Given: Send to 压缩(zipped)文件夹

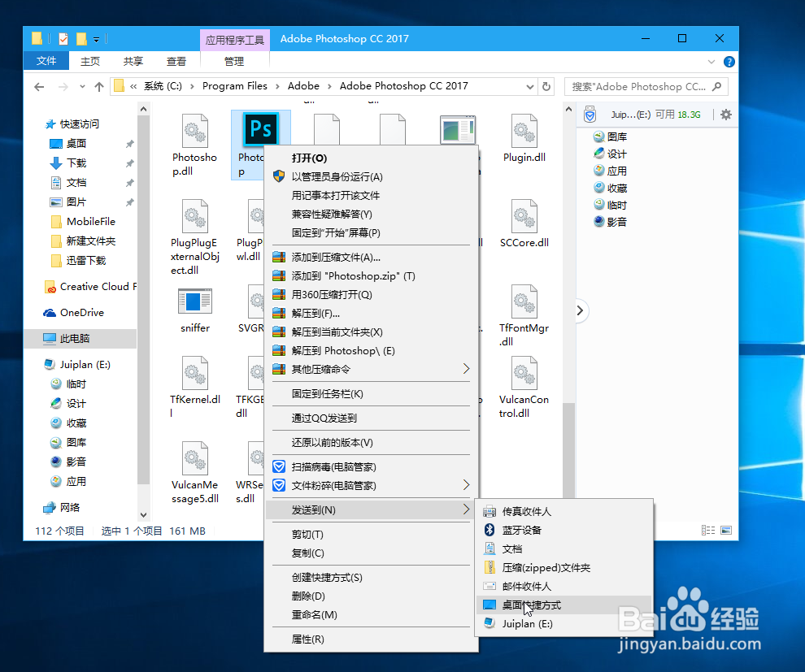Looking at the screenshot, I should tap(563, 568).
